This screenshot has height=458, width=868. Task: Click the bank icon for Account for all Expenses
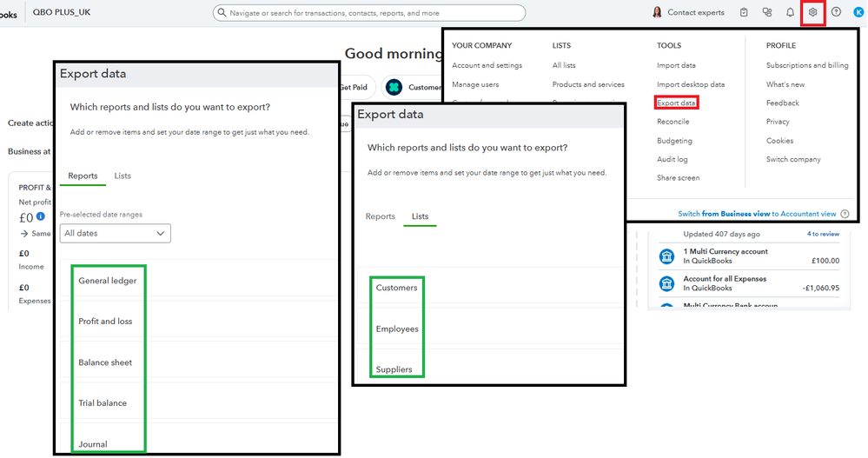[x=667, y=283]
